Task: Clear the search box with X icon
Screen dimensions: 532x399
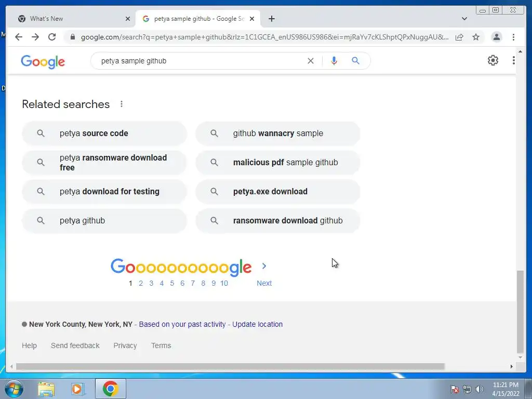Action: click(x=311, y=61)
